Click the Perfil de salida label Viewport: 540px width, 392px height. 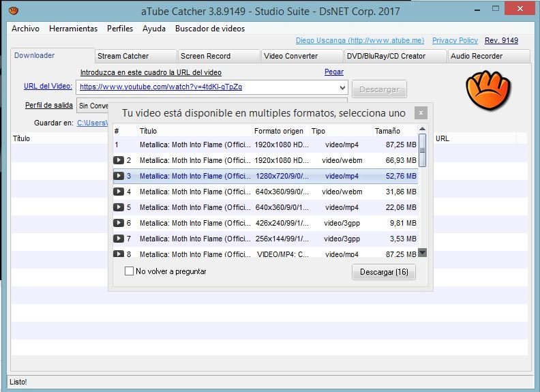[49, 105]
